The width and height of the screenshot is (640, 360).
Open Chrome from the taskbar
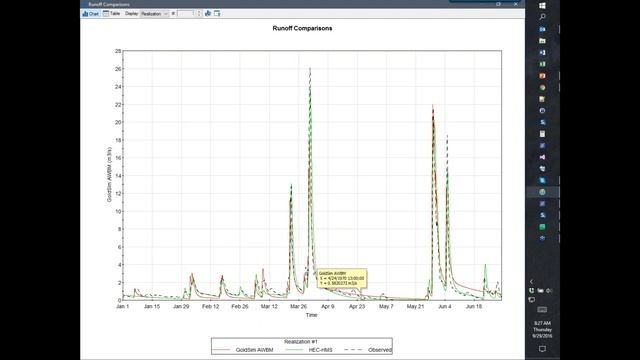click(x=542, y=87)
